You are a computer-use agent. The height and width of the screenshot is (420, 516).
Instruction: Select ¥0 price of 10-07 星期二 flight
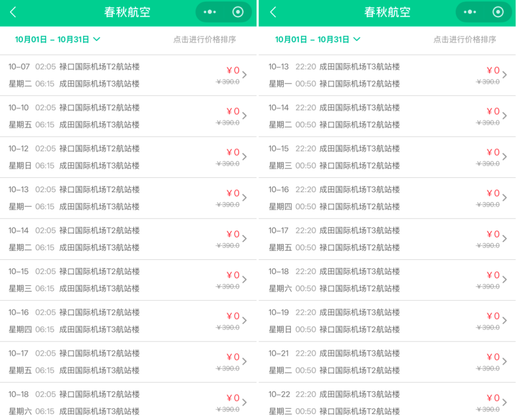[x=233, y=70]
